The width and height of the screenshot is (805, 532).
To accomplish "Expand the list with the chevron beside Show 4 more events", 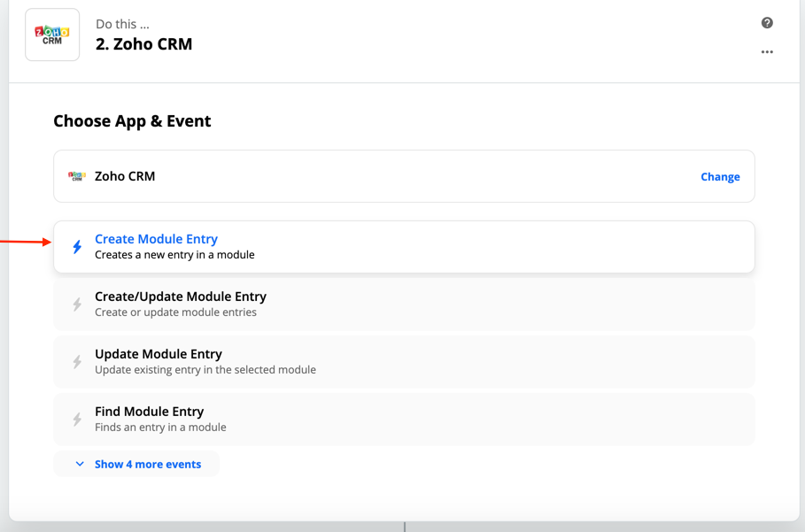I will [80, 464].
